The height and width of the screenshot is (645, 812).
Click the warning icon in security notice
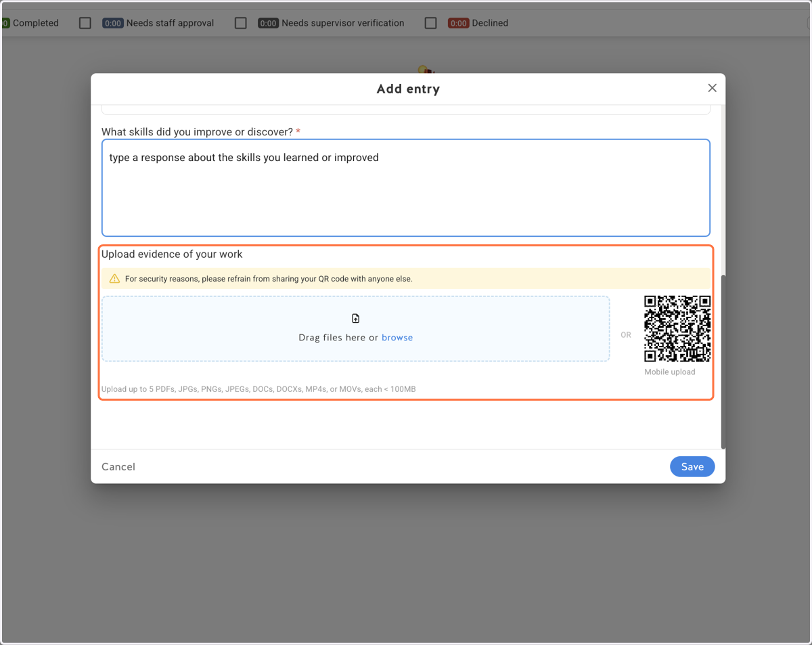coord(114,279)
